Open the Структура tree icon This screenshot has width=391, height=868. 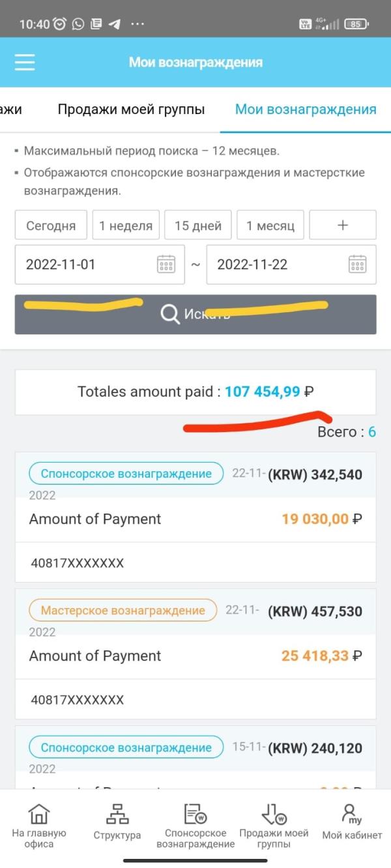point(117,814)
